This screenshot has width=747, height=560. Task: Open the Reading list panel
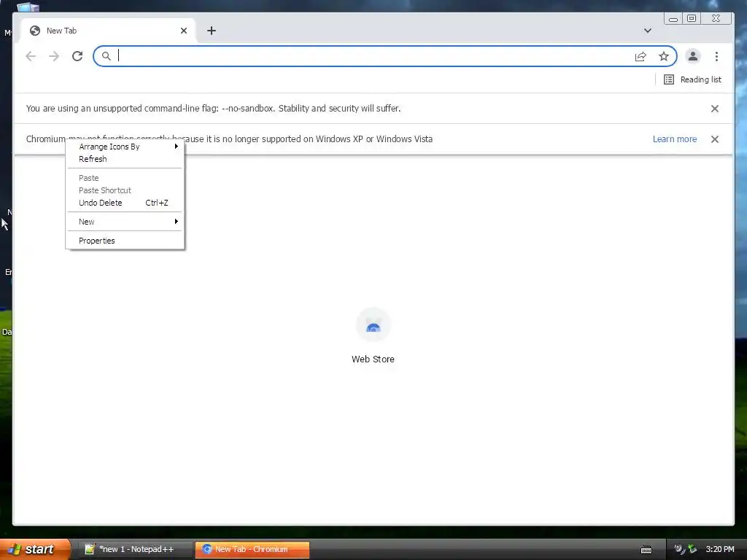point(692,79)
